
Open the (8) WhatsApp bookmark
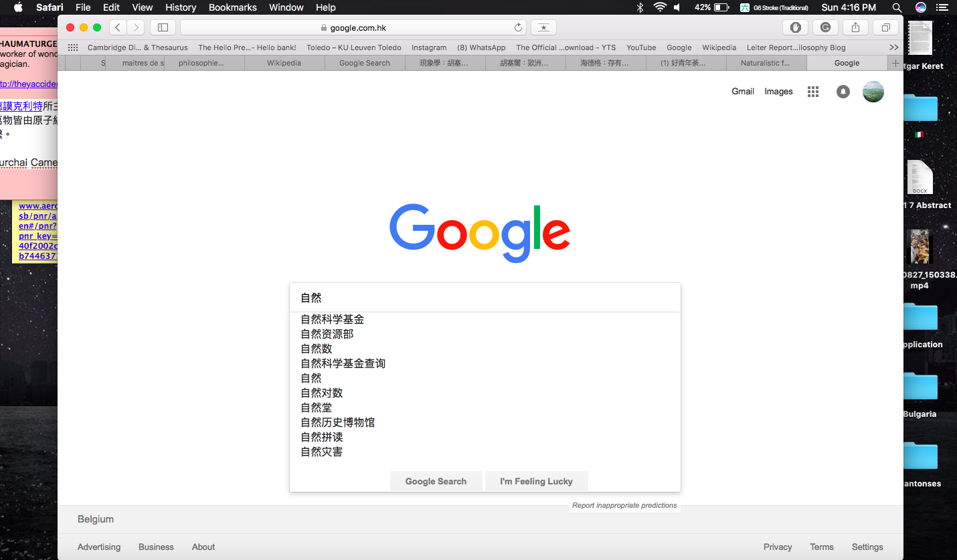click(x=481, y=48)
